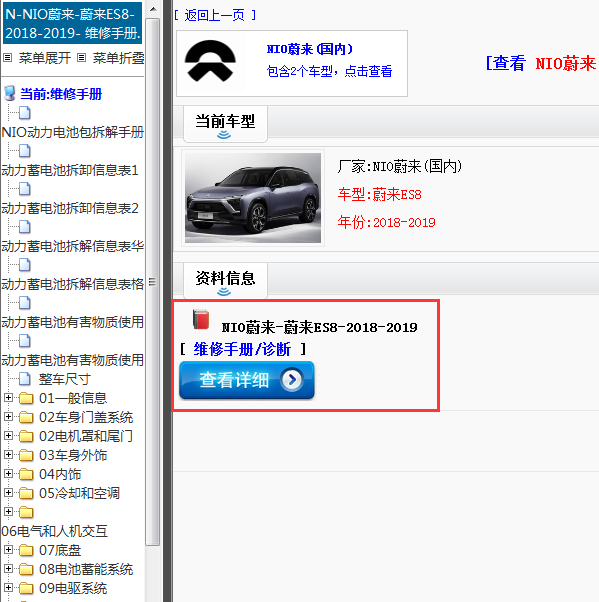This screenshot has height=602, width=599.
Task: Open the NIO蔚来 (国内) brand link
Action: tap(310, 49)
